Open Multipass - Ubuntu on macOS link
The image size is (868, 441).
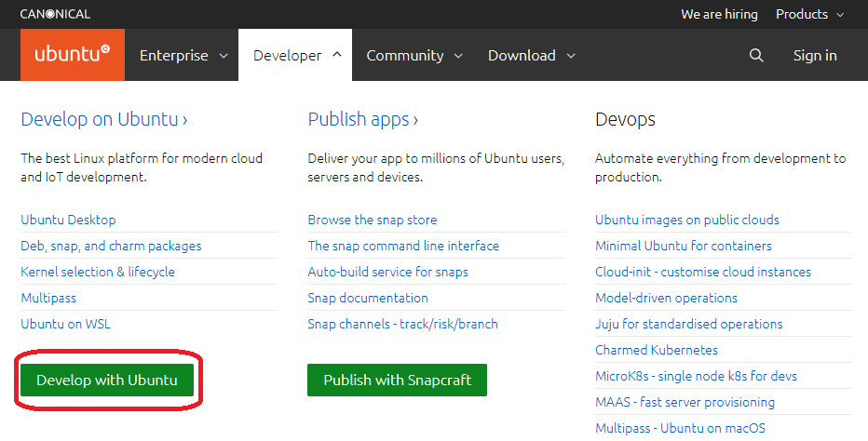click(x=680, y=428)
